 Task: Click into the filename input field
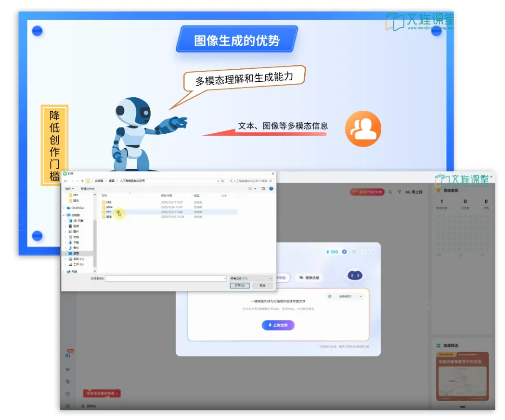click(x=166, y=279)
